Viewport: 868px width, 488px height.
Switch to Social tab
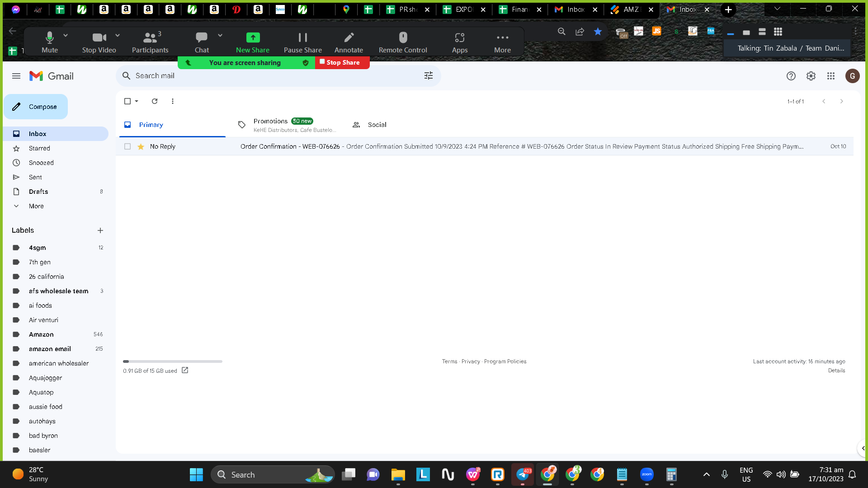click(x=401, y=125)
